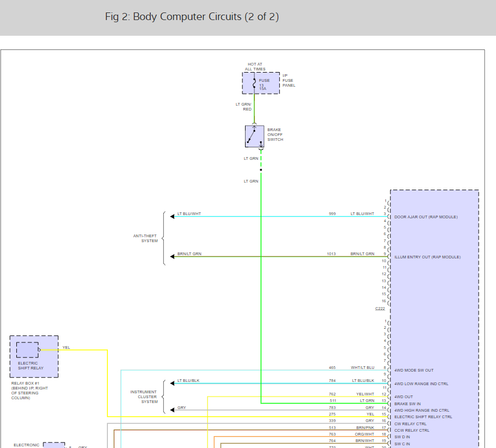The width and height of the screenshot is (496, 448).
Task: Click the INSTRUMENT CLUSTER SYSTEM label
Action: coord(144,397)
